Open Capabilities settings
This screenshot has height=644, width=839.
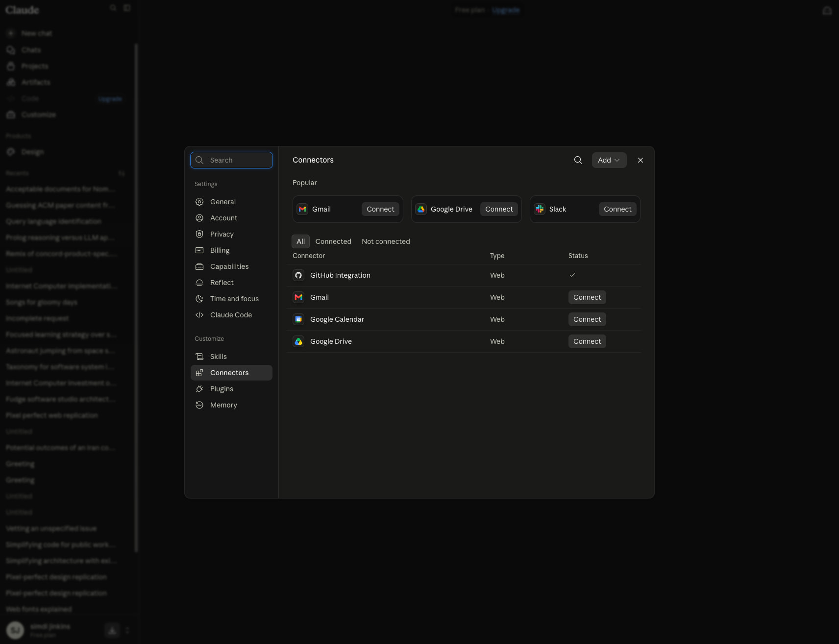pyautogui.click(x=231, y=266)
